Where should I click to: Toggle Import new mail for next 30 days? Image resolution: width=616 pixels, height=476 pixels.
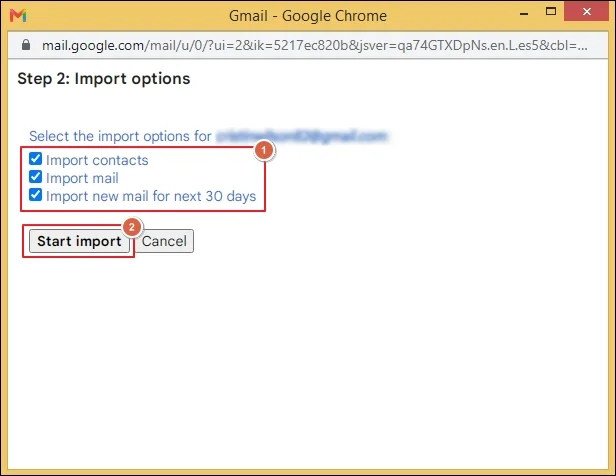(x=35, y=194)
